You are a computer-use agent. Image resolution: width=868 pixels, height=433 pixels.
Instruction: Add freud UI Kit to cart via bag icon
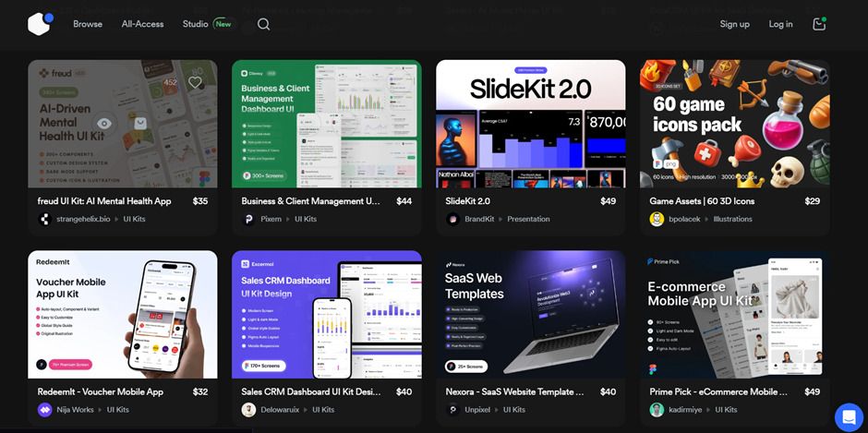coord(139,122)
